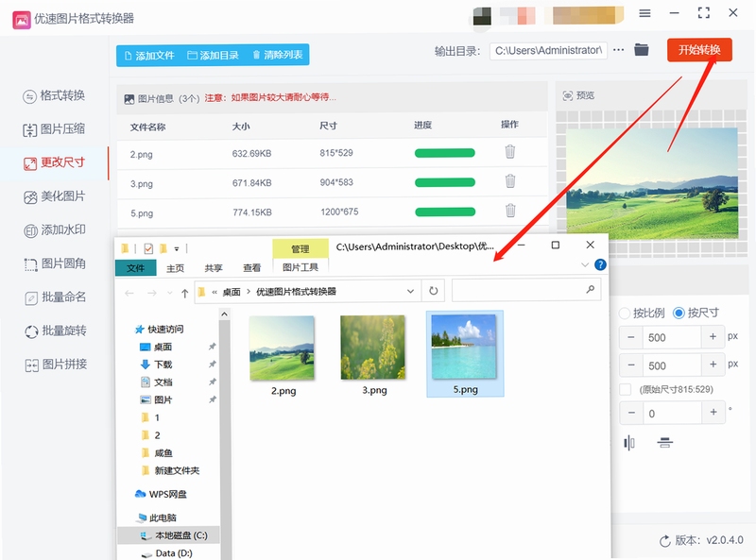Click the version refresh icon
This screenshot has width=756, height=560.
[665, 541]
